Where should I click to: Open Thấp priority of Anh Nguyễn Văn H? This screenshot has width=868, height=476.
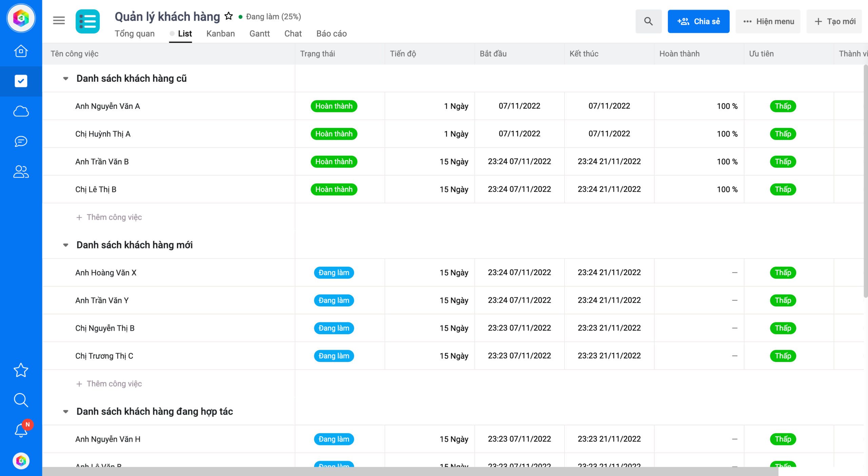click(x=783, y=439)
